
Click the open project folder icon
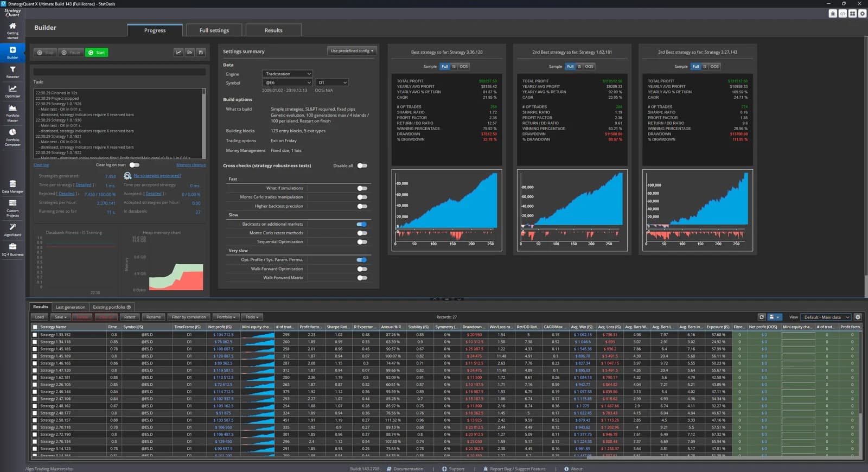tap(189, 53)
